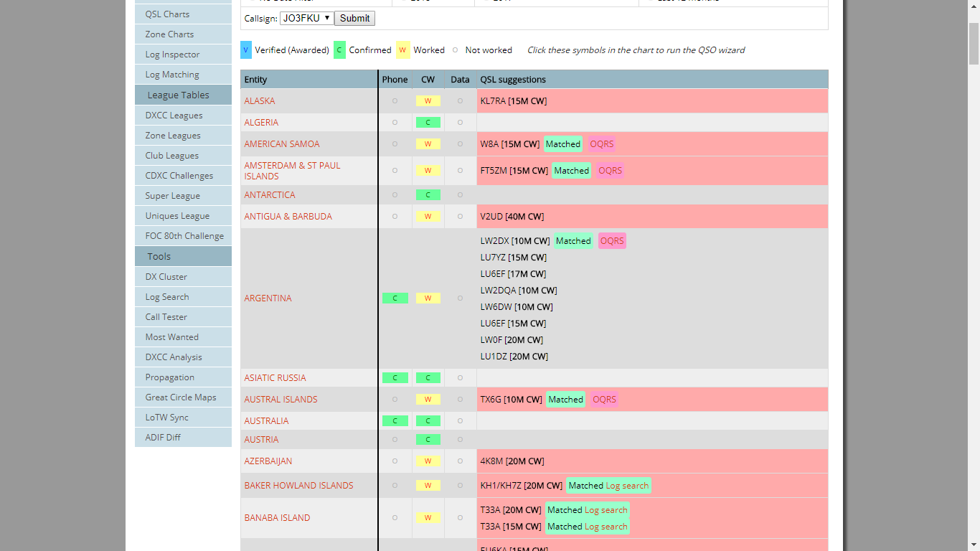Click the Banaba Island CW worked symbol

pos(428,518)
